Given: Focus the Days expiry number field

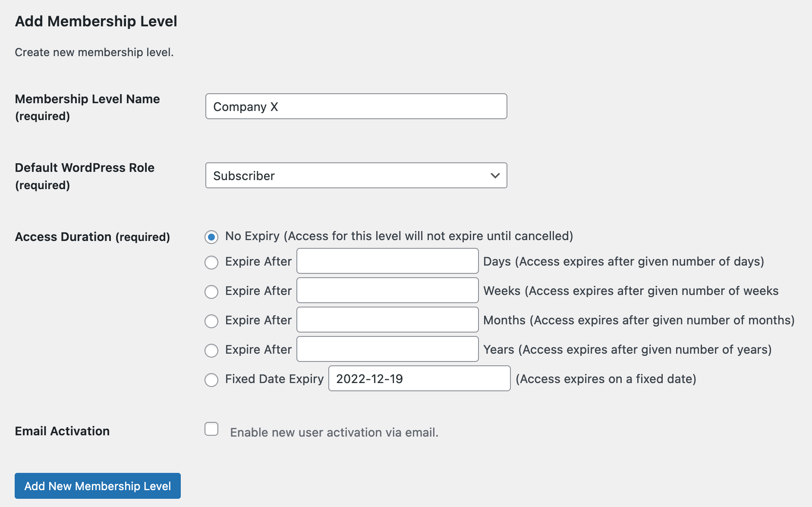Looking at the screenshot, I should (387, 261).
